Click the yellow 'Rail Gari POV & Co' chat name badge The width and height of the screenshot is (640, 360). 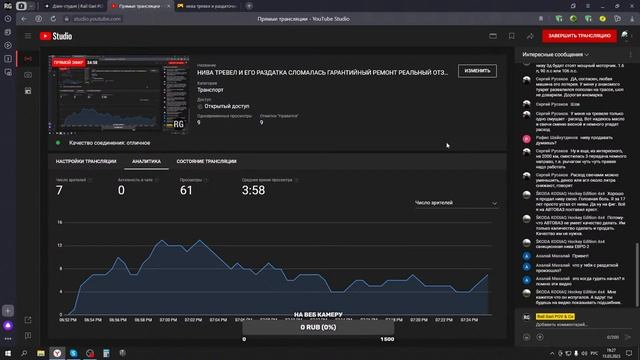click(x=555, y=316)
